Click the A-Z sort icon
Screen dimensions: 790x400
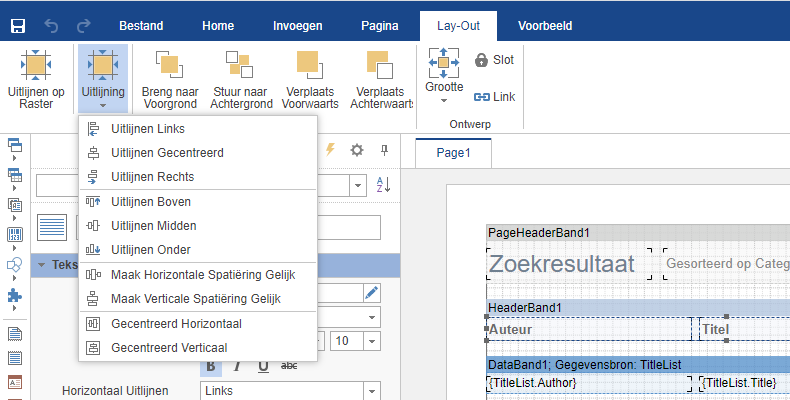coord(383,185)
